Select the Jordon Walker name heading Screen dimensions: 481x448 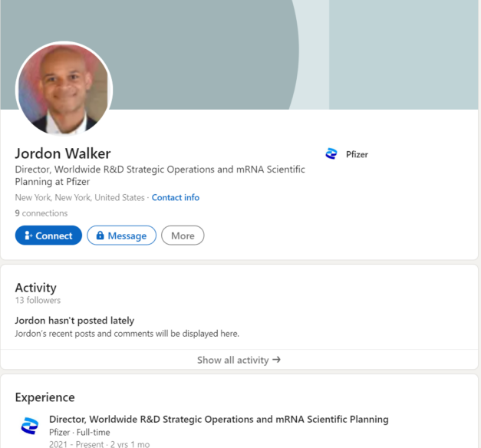pyautogui.click(x=63, y=153)
